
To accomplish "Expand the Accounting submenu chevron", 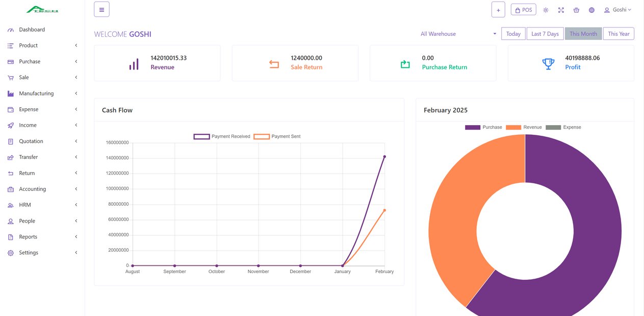I will tap(76, 189).
